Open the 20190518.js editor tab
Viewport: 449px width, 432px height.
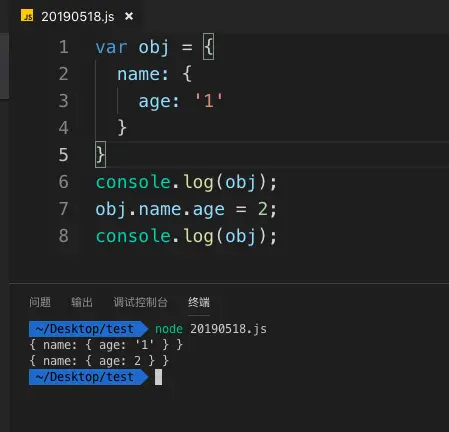pyautogui.click(x=77, y=16)
